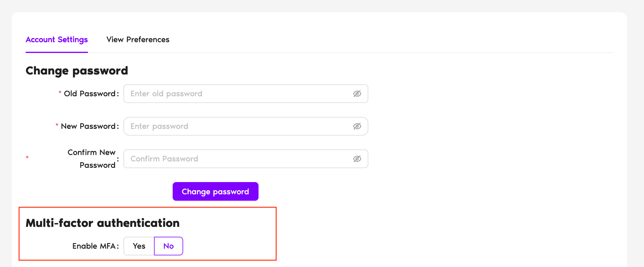Switch to the View Preferences tab
Screen dimensions: 644x267
tap(138, 40)
